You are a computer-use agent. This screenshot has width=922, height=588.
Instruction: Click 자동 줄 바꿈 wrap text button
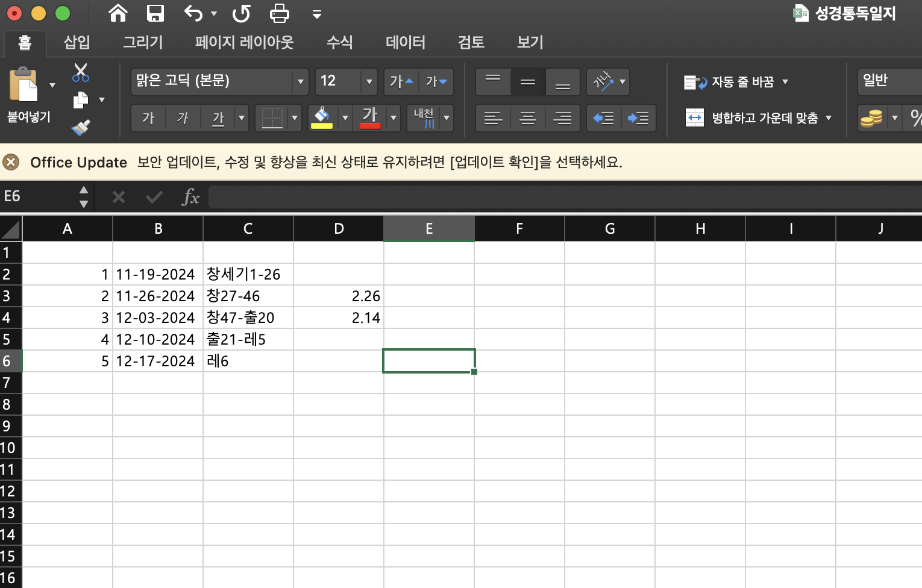pyautogui.click(x=729, y=82)
